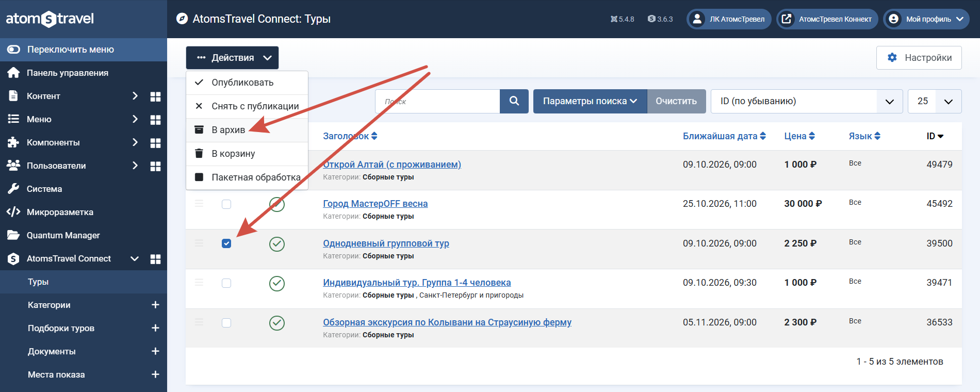Screen dimensions: 980x392
Task: Open the Компоненты dashboard grid icon
Action: 155,143
